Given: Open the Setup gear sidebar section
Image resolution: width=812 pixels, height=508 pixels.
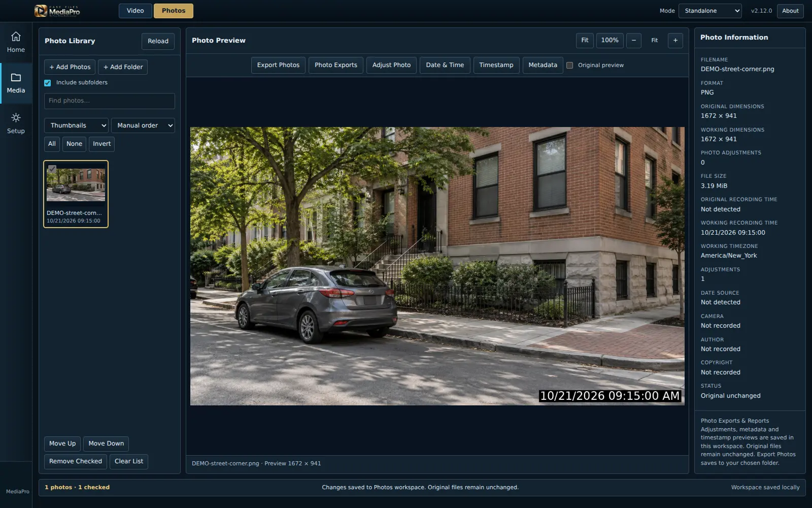Looking at the screenshot, I should (x=16, y=124).
